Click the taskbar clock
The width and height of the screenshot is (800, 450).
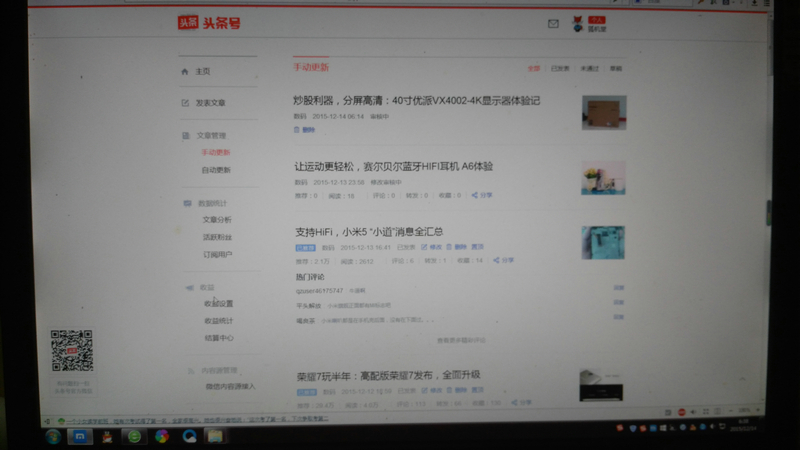click(x=743, y=425)
